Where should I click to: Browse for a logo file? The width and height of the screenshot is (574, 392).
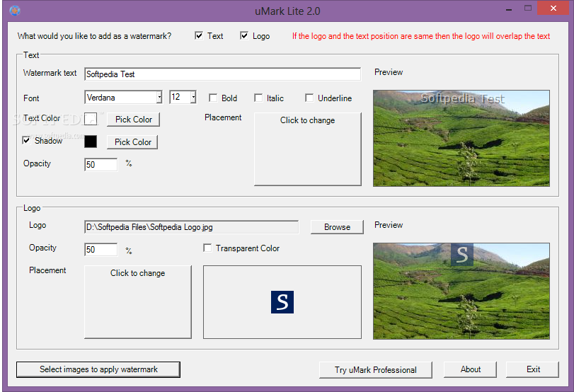click(x=337, y=227)
